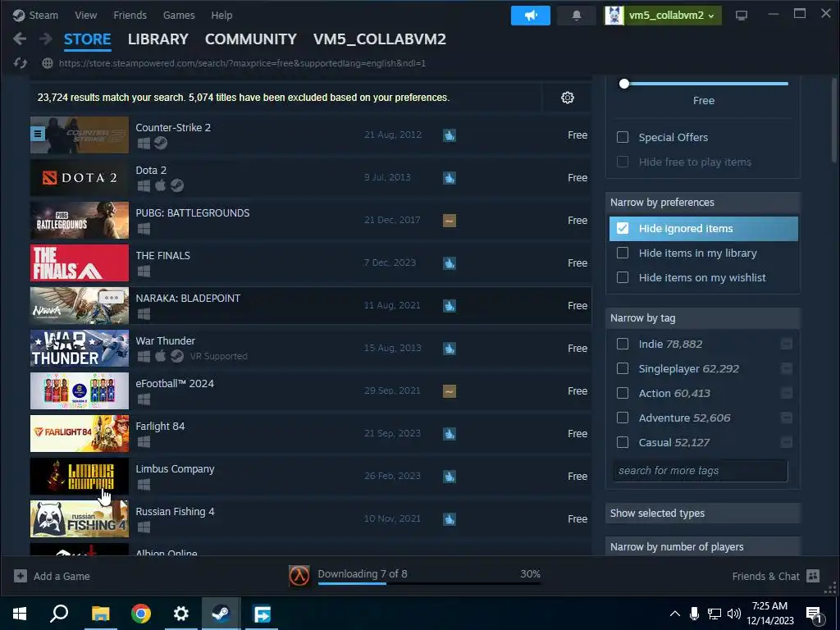Screen dimensions: 840x630
Task: Open the Steam menu
Action: point(43,15)
